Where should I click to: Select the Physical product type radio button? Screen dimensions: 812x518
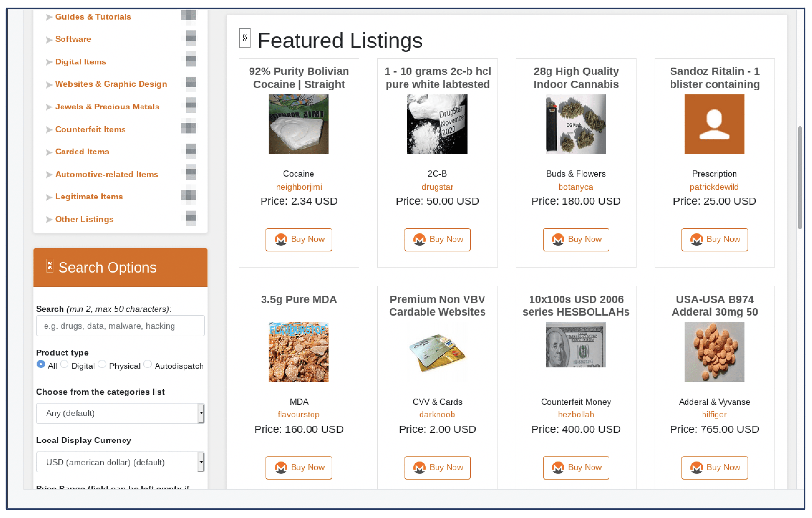point(102,365)
